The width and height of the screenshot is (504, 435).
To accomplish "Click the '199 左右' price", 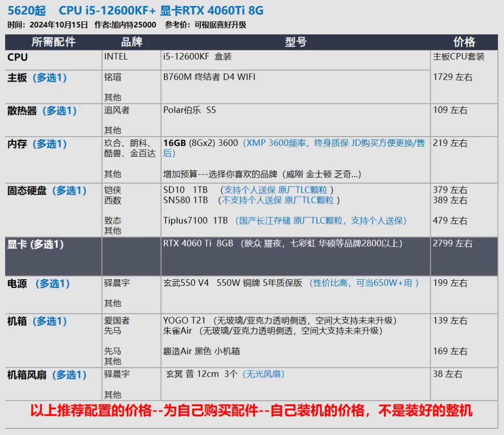I will pyautogui.click(x=450, y=283).
